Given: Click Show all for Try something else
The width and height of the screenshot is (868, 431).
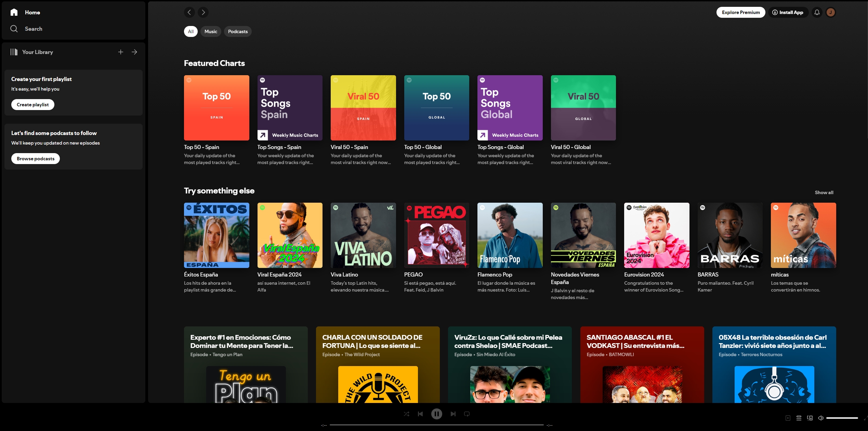Looking at the screenshot, I should (824, 192).
